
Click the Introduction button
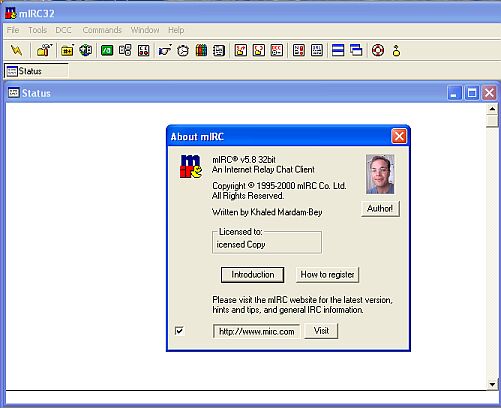[252, 275]
